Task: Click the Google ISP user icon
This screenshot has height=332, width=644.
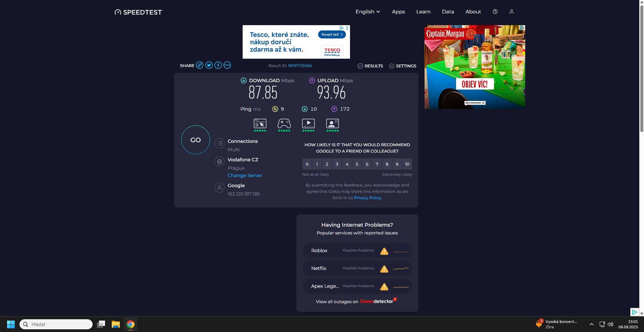Action: tap(219, 188)
